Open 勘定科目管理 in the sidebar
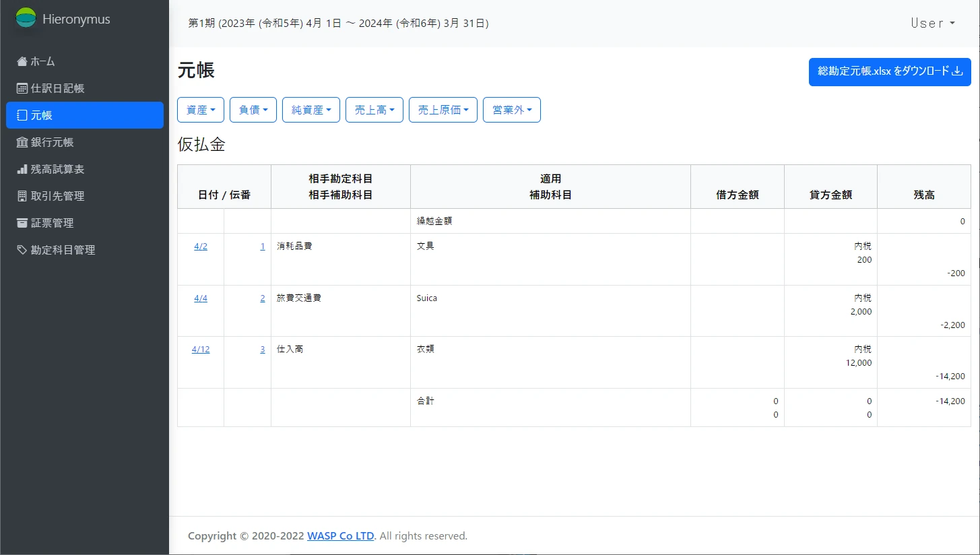Viewport: 980px width, 555px height. tap(85, 250)
